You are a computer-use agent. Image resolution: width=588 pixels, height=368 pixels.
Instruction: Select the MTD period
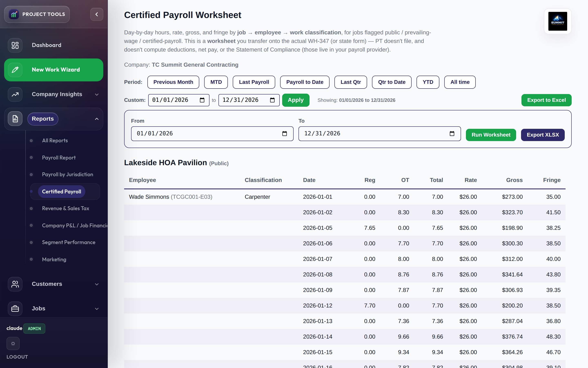[x=216, y=82]
